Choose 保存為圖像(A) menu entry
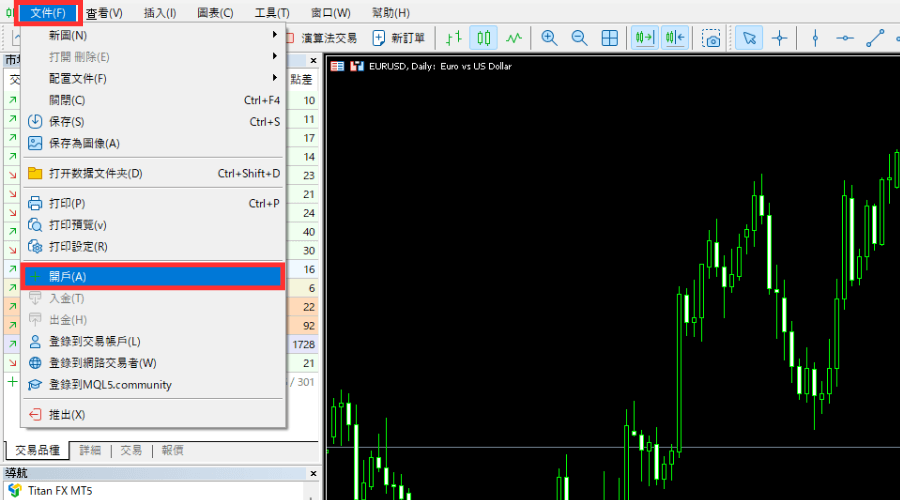The height and width of the screenshot is (500, 900). [x=84, y=143]
